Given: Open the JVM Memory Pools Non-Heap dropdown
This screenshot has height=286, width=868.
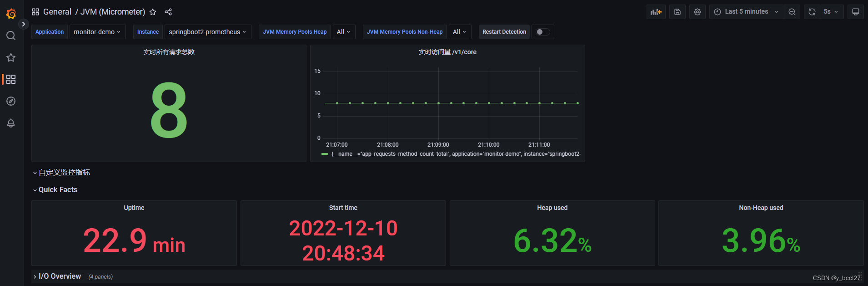Looking at the screenshot, I should [x=460, y=32].
